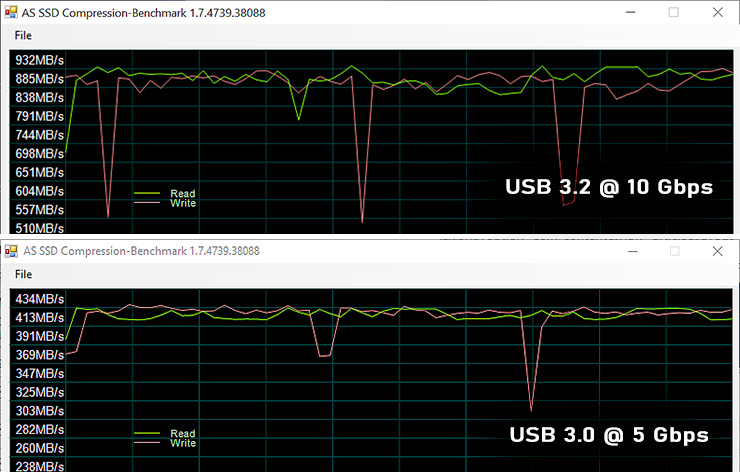Image resolution: width=740 pixels, height=472 pixels.
Task: Click the AS SSD icon in top window title bar
Action: point(11,12)
